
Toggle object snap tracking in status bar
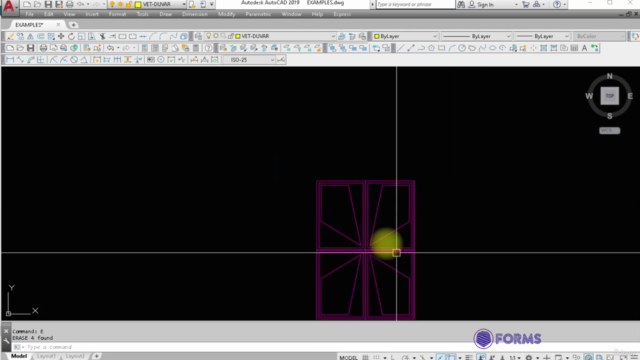click(x=440, y=357)
